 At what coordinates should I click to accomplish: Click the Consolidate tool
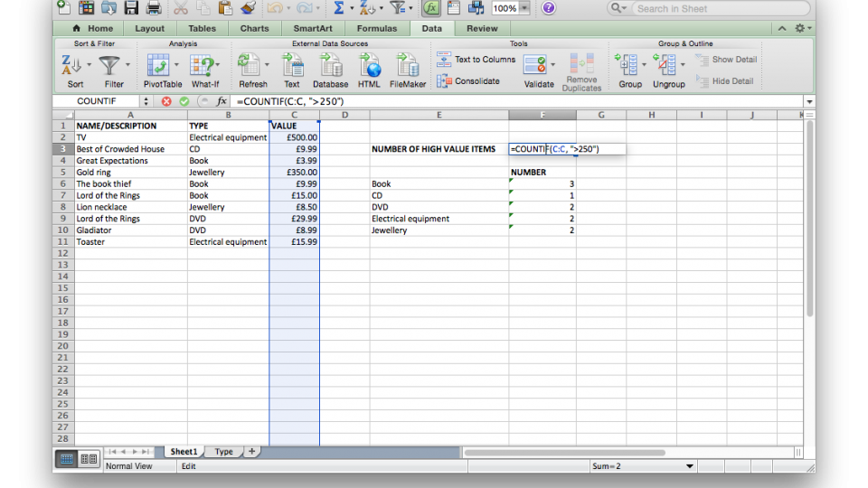coord(468,81)
